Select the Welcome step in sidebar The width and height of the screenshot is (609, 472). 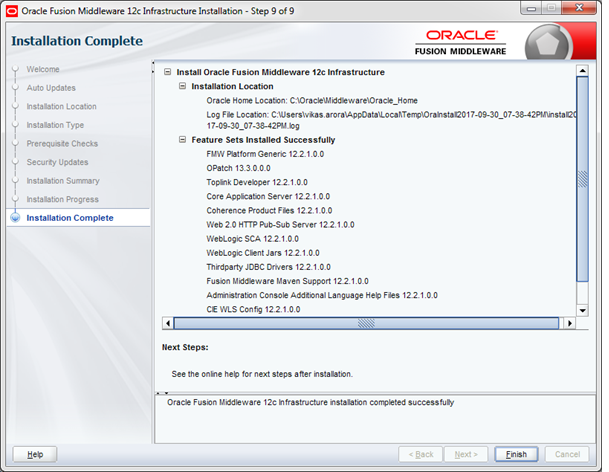(43, 69)
